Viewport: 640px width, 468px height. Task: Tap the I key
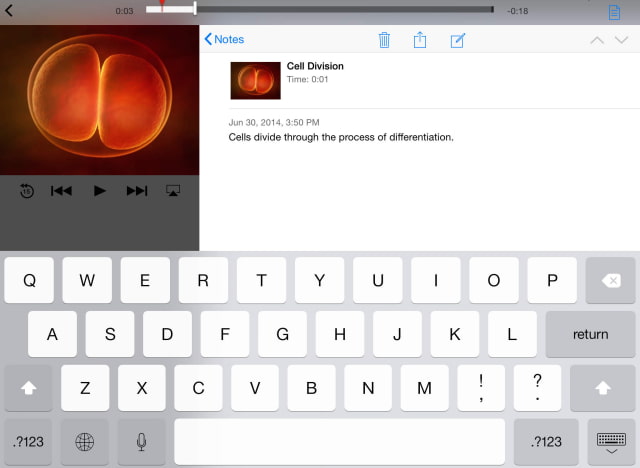(436, 280)
